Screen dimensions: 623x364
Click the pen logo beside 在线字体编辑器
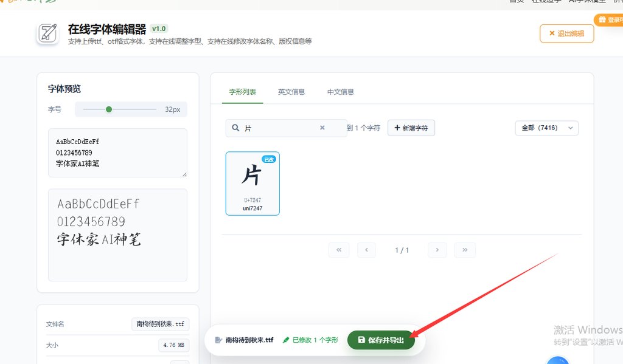coord(47,33)
